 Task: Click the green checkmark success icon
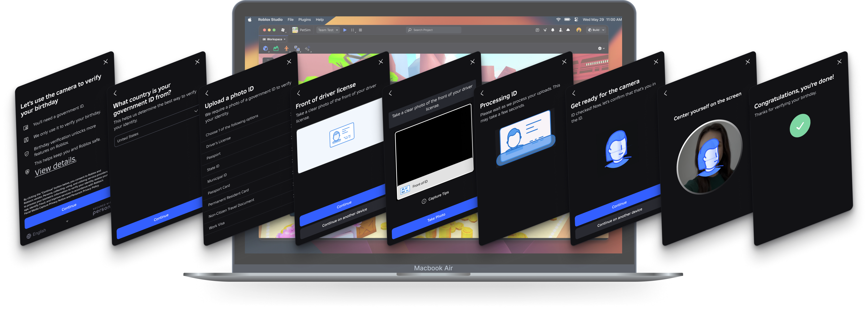(x=800, y=126)
